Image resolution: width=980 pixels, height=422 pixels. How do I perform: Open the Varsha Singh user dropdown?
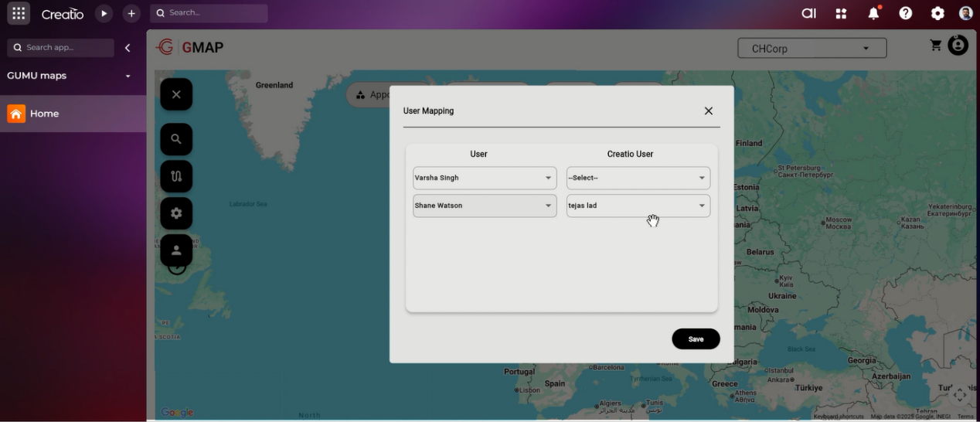pyautogui.click(x=485, y=178)
